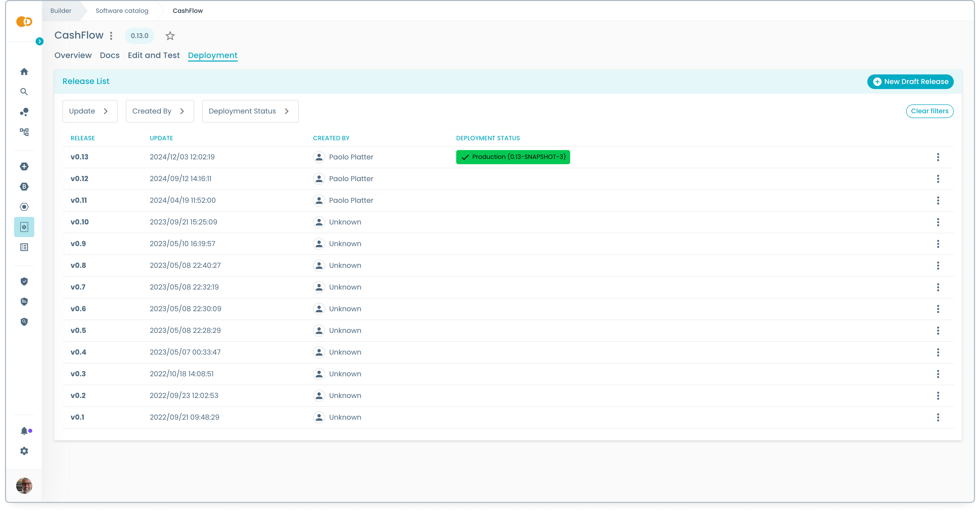Collapse the sidebar using the arrow toggle
Viewport: 980px width, 513px height.
click(40, 41)
